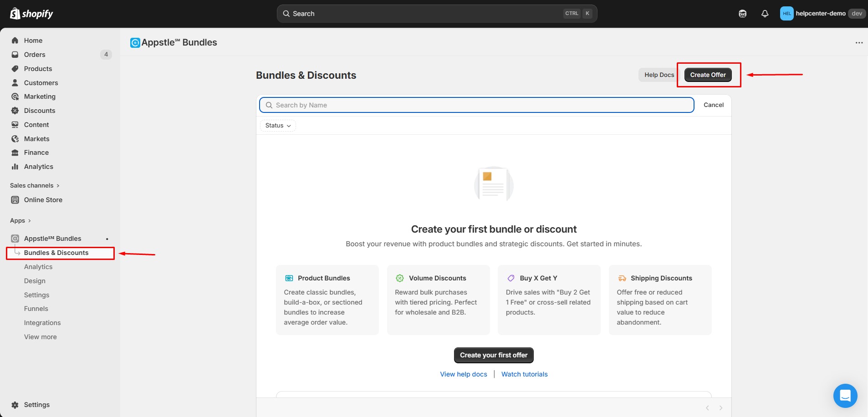Open the Analytics section icon
The image size is (868, 417).
15,166
